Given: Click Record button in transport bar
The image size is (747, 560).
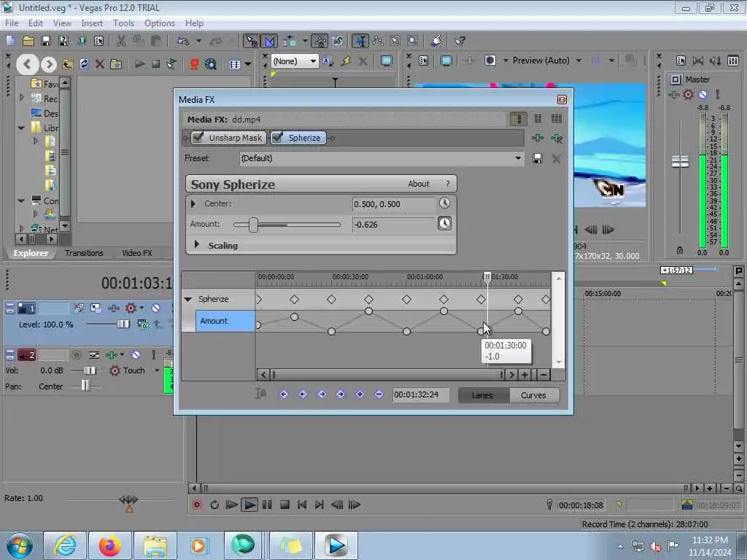Looking at the screenshot, I should tap(197, 505).
